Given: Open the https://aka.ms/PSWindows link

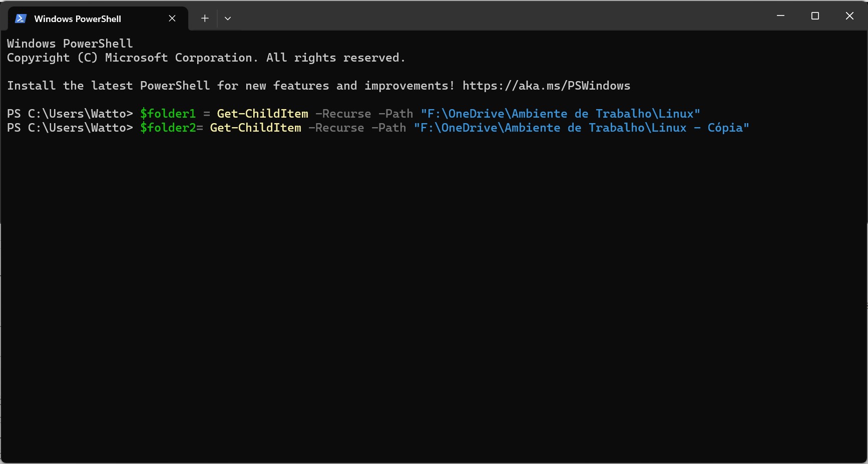Looking at the screenshot, I should (x=546, y=86).
